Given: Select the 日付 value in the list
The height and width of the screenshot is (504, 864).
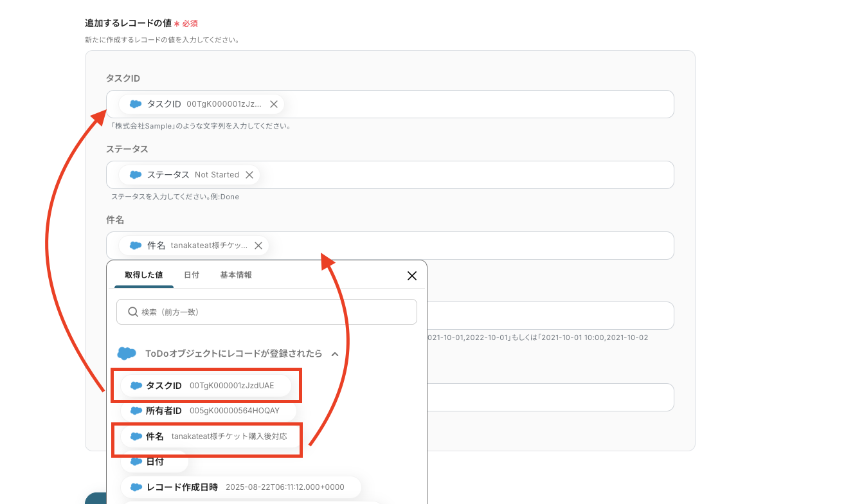Looking at the screenshot, I should pyautogui.click(x=154, y=462).
